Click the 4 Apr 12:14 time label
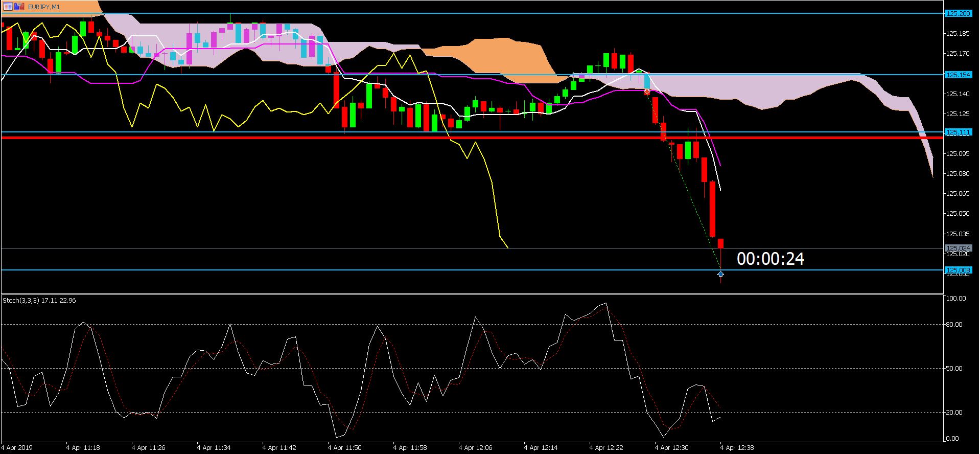This screenshot has width=980, height=454. pos(541,447)
